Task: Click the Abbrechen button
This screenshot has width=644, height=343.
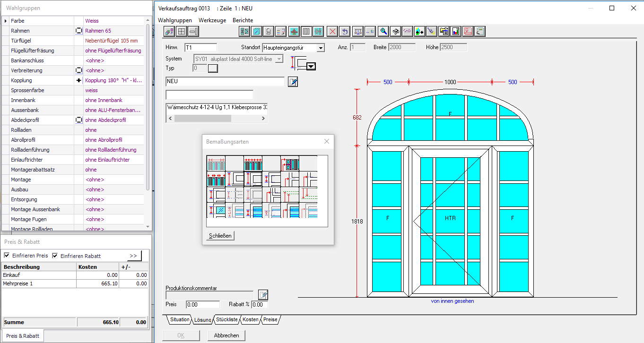Action: tap(226, 335)
